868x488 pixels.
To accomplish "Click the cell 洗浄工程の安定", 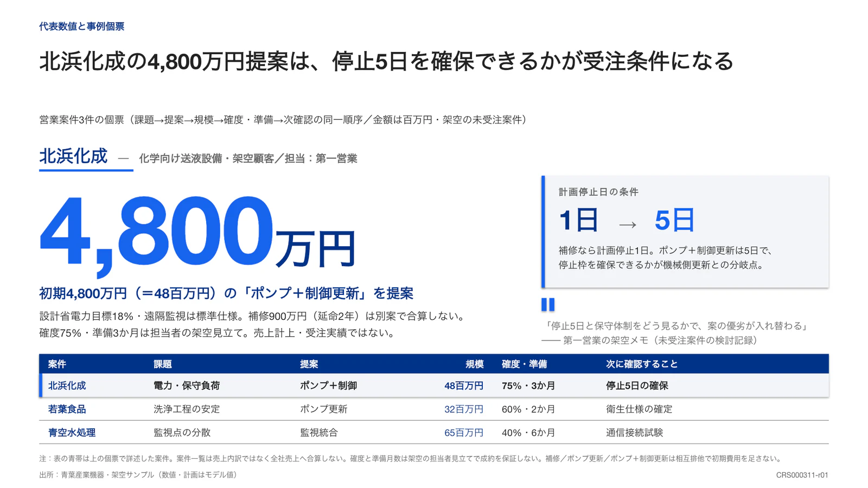I will (x=187, y=409).
